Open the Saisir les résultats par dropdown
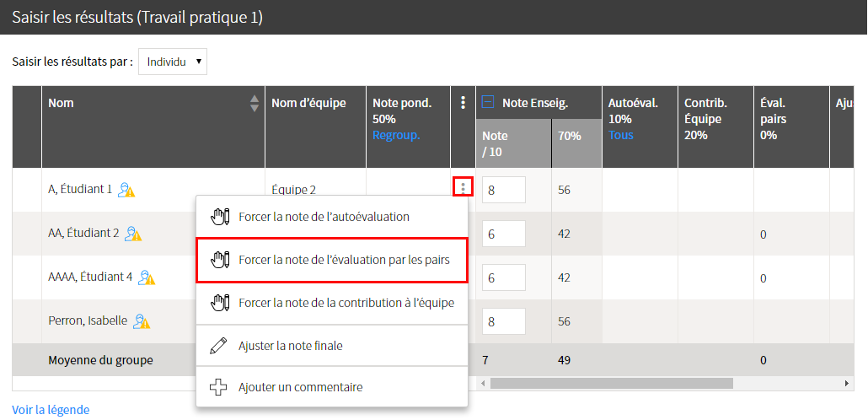 (173, 62)
